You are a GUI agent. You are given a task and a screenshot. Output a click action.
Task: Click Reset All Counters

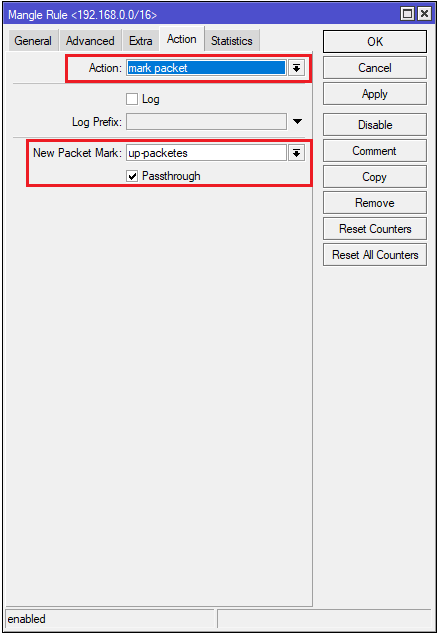point(375,254)
